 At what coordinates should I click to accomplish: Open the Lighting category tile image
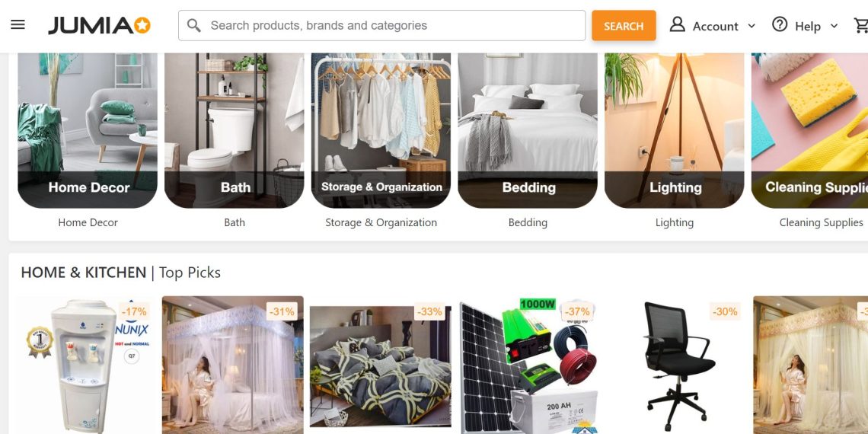(675, 131)
